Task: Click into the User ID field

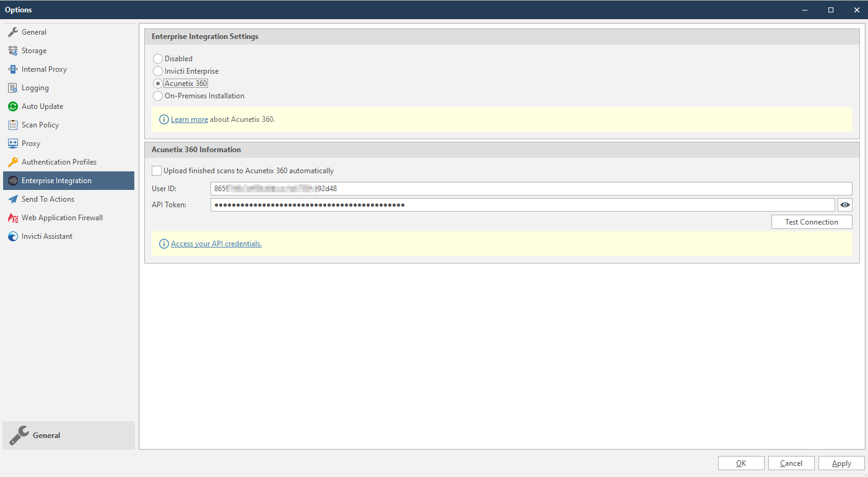Action: [x=531, y=189]
